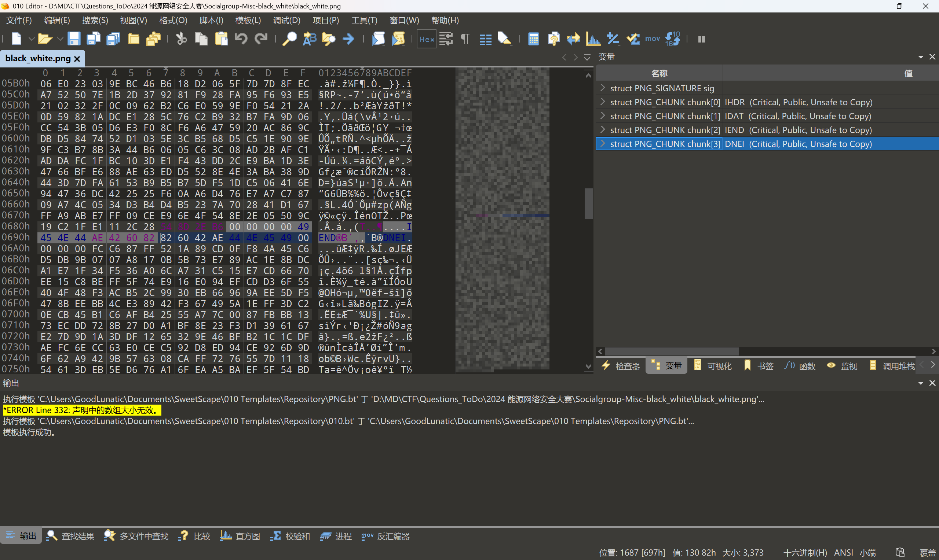Screen dimensions: 939x560
Task: Toggle Hex edit mode button
Action: (427, 39)
